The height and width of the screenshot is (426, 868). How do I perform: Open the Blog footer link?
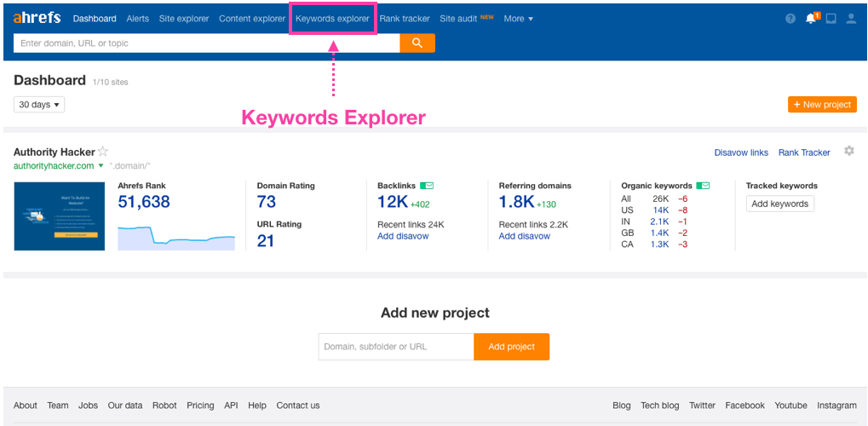click(622, 406)
